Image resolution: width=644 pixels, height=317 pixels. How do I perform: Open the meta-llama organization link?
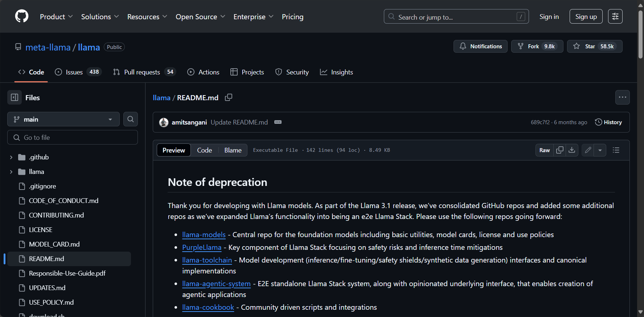48,47
